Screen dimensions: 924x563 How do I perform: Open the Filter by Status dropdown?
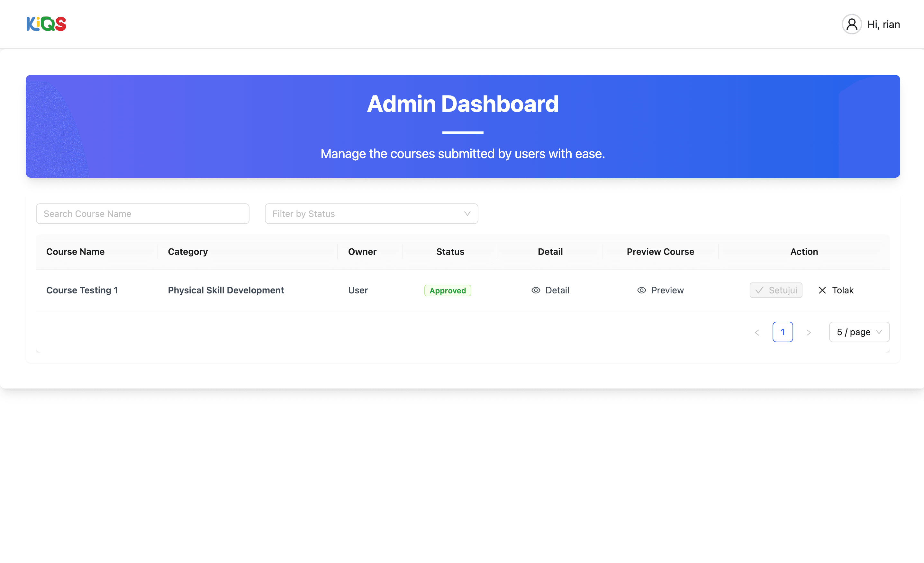[371, 214]
